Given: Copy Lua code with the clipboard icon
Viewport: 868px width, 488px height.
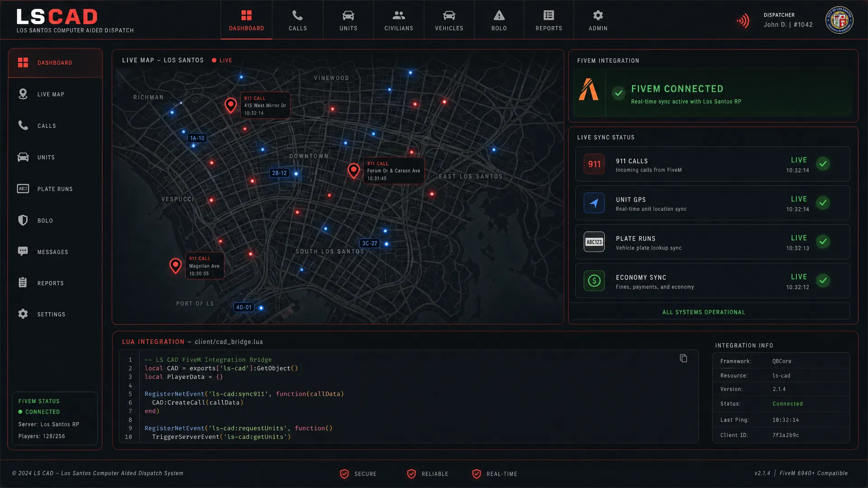Looking at the screenshot, I should click(684, 358).
